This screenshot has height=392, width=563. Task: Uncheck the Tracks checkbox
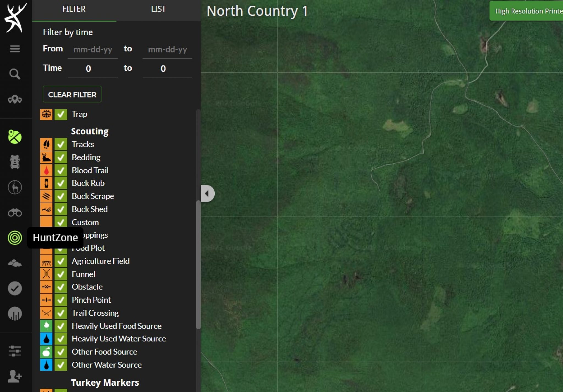click(x=61, y=144)
